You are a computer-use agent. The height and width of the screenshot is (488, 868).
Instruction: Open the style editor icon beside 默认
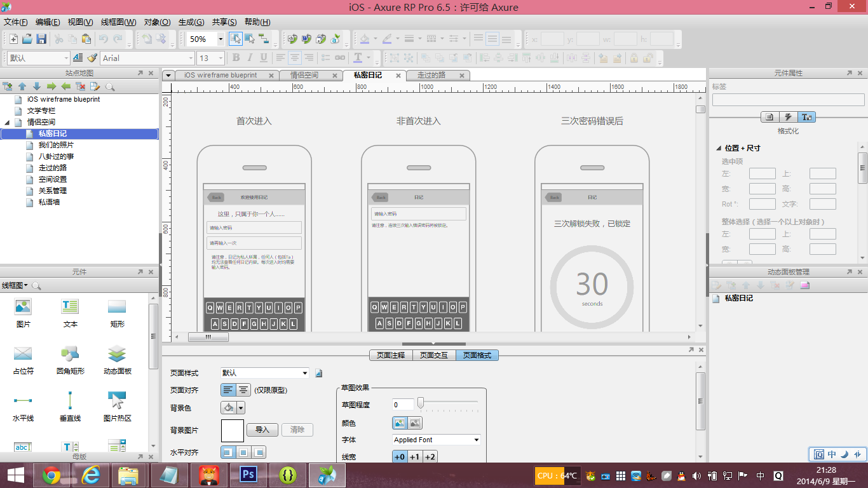78,58
